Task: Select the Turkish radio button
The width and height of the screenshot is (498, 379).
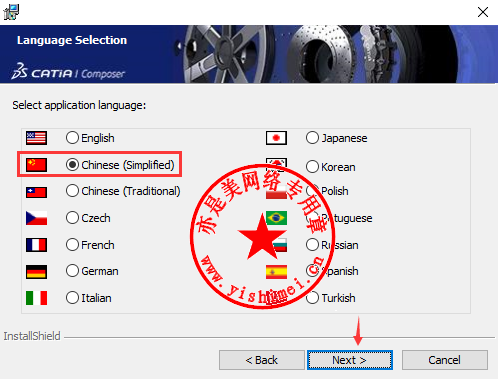Action: [312, 298]
